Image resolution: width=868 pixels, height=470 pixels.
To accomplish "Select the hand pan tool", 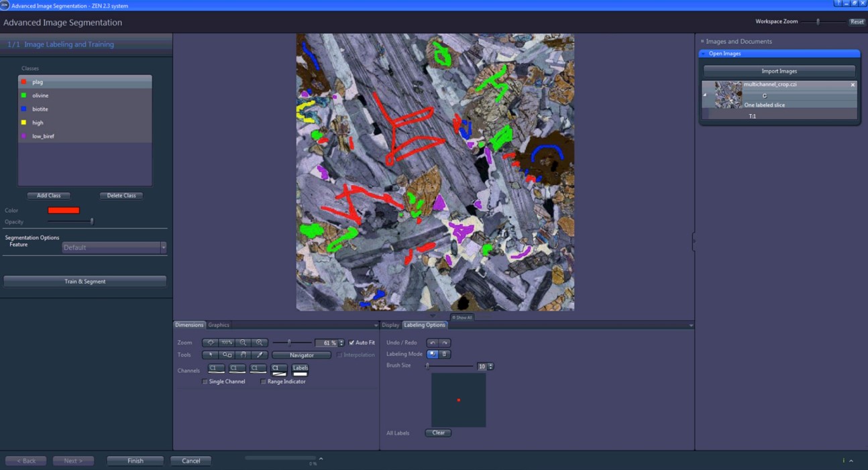I will tap(243, 355).
